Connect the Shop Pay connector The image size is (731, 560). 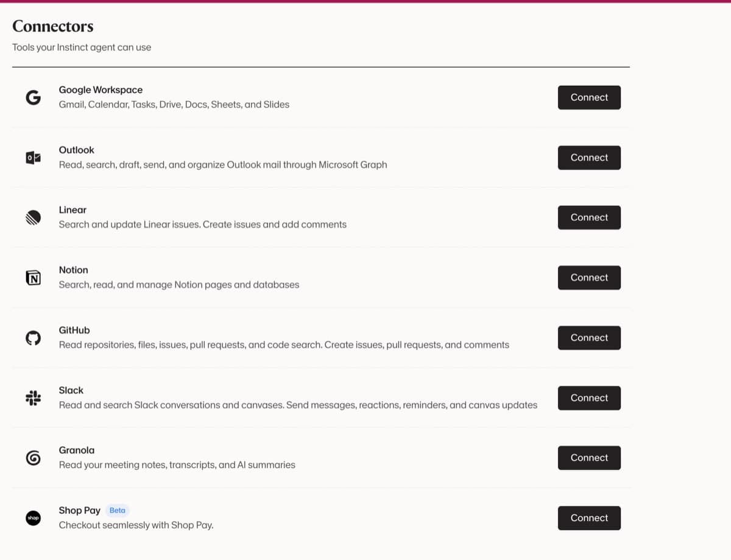tap(589, 518)
